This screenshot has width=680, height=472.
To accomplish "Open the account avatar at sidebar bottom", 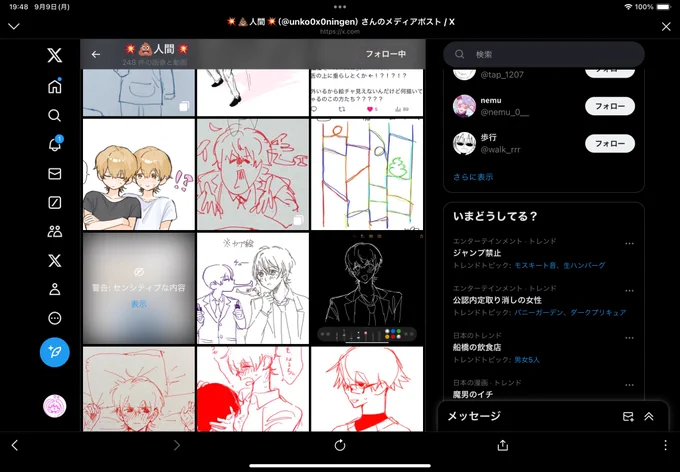I will coord(55,406).
